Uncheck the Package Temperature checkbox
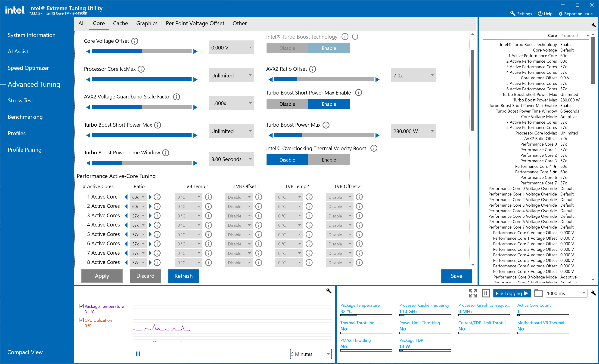This screenshot has height=364, width=599. [x=81, y=306]
